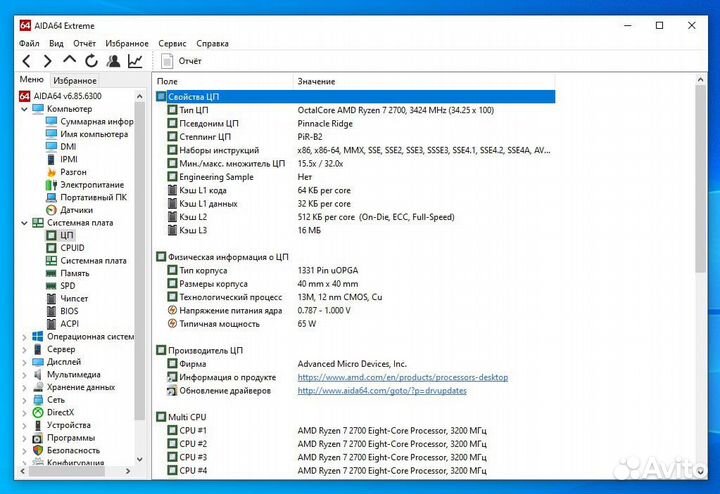Click the tree panel scroll-down arrow
Screen dimensions: 720x494
pos(140,459)
